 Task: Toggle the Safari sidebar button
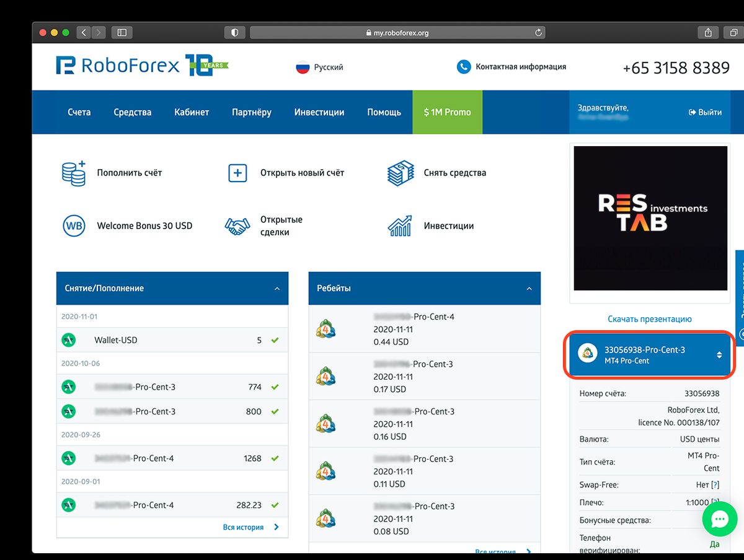click(x=122, y=32)
